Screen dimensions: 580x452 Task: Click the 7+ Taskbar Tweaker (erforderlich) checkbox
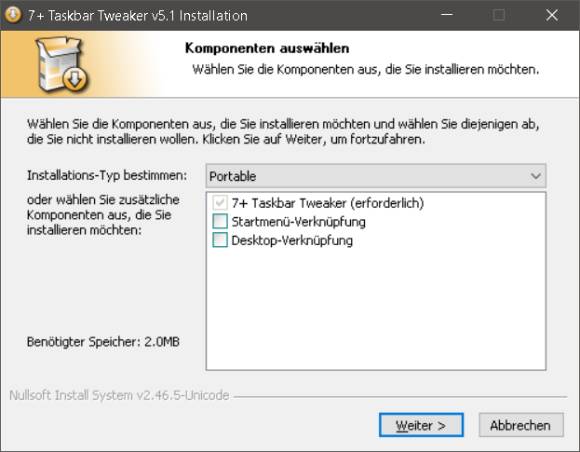pos(220,203)
